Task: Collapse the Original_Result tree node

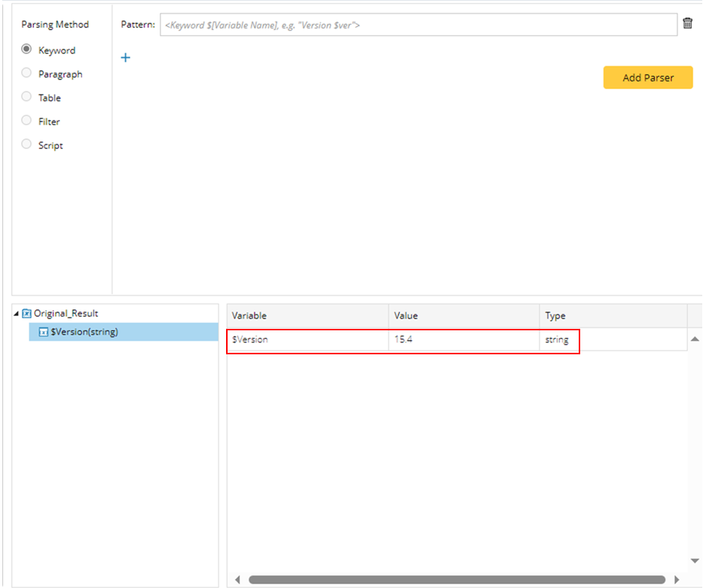Action: [17, 314]
